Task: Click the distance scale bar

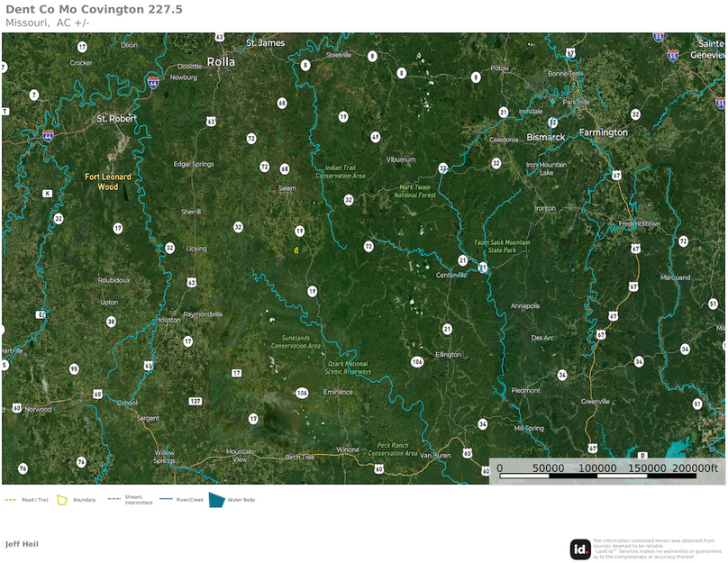Action: click(x=607, y=474)
